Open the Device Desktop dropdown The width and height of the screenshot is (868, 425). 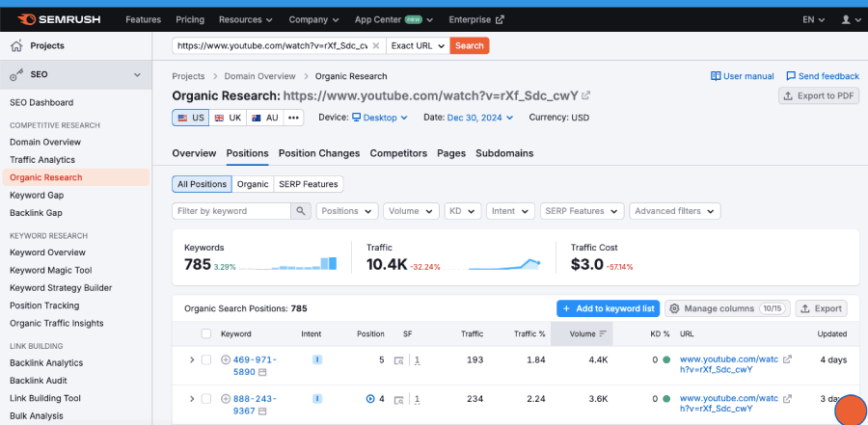[x=380, y=118]
